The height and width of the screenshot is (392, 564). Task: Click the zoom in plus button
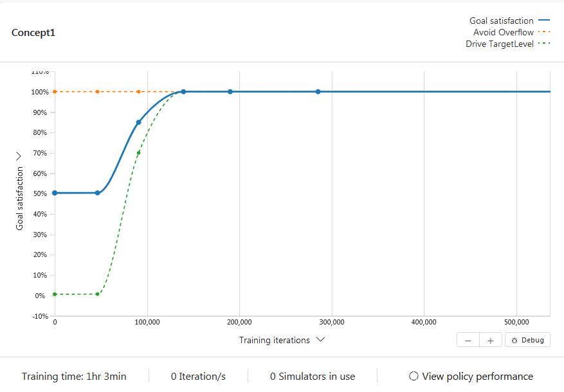491,340
